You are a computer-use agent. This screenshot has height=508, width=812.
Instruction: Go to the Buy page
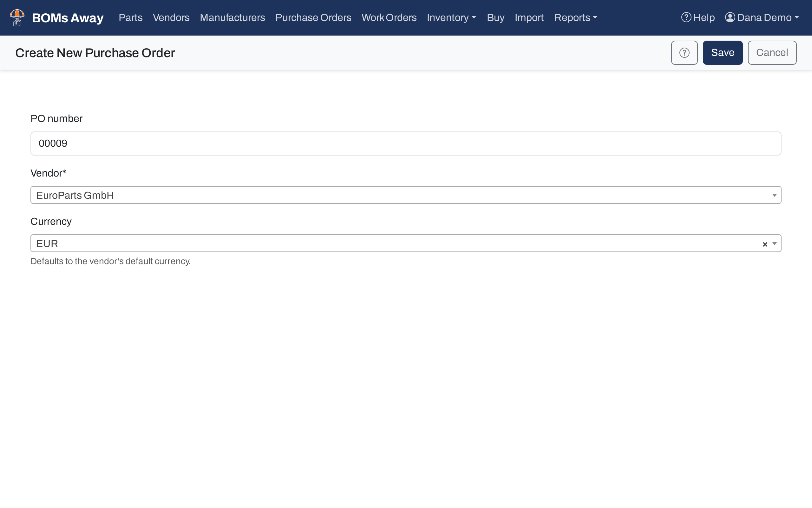[x=495, y=17]
